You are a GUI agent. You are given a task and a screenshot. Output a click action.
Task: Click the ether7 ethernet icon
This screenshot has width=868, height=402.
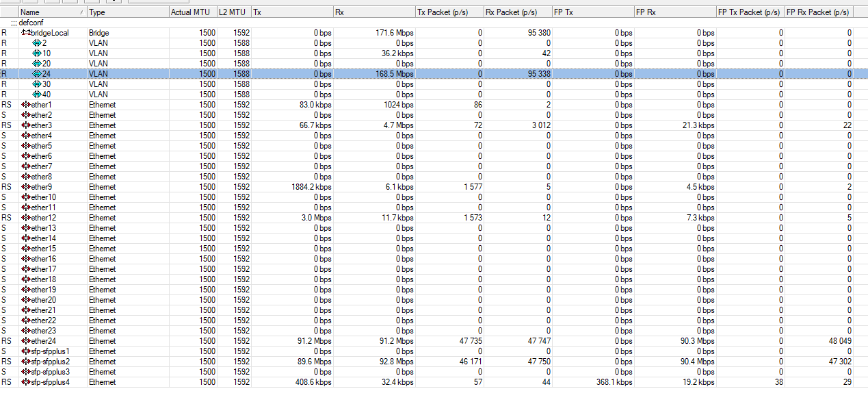[x=26, y=166]
